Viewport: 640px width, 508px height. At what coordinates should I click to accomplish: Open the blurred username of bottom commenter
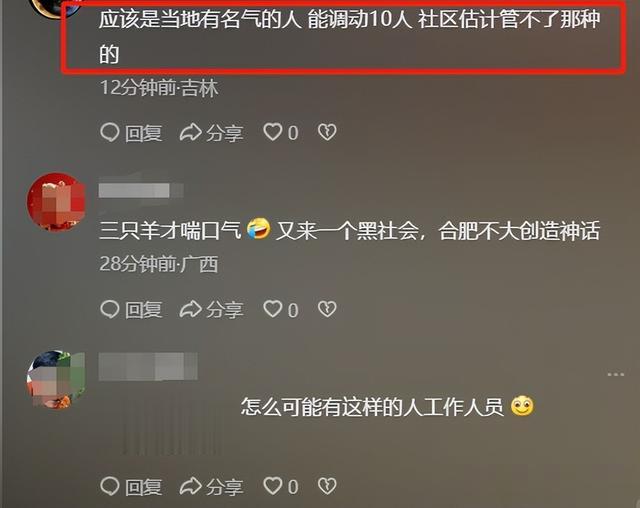[148, 366]
